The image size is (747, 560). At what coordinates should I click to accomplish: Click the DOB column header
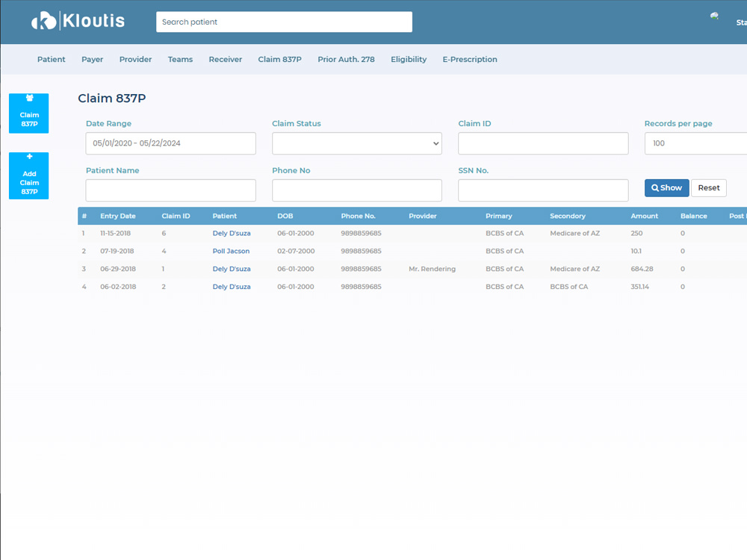pos(285,216)
